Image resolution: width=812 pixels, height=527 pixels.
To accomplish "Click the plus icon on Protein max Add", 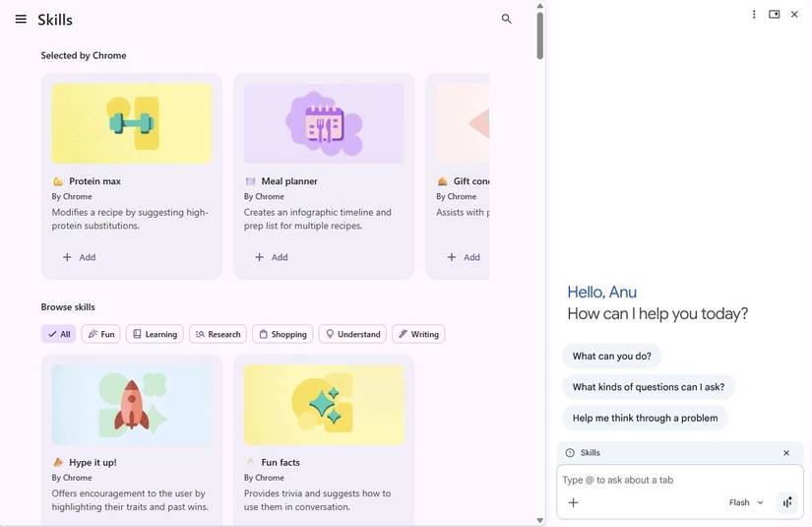I will click(67, 257).
